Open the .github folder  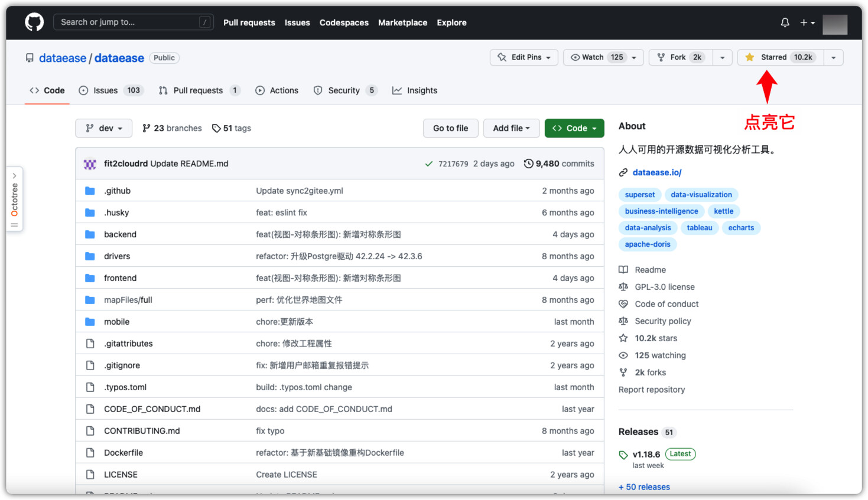tap(118, 191)
